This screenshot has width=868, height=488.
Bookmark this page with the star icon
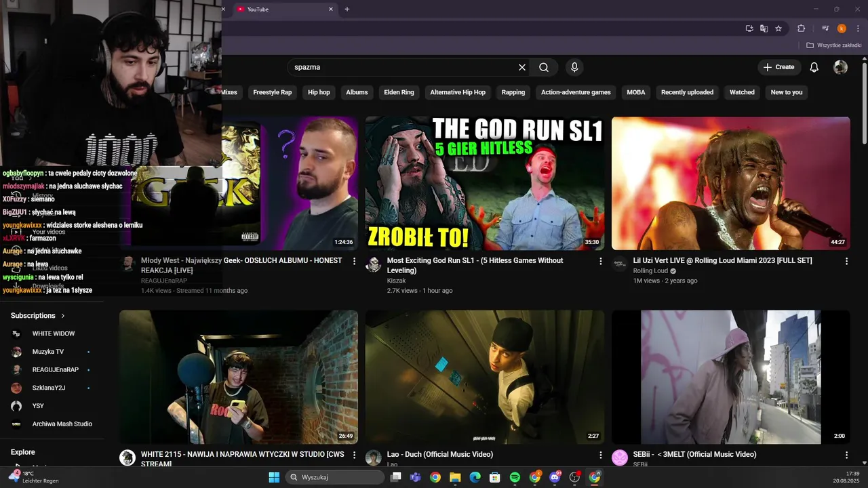point(778,28)
